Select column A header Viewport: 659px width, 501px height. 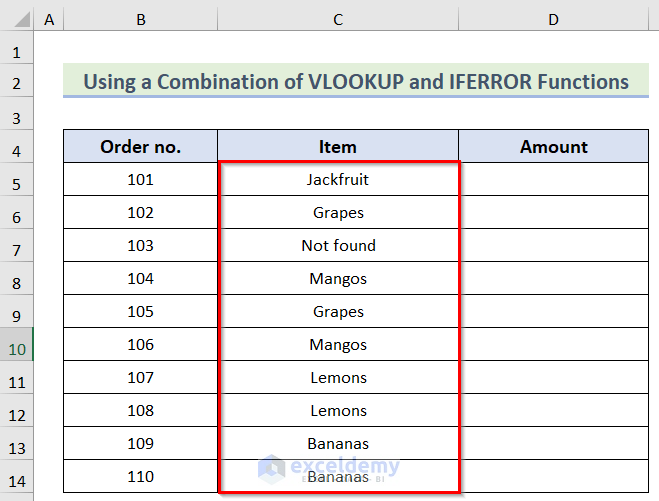pos(49,20)
